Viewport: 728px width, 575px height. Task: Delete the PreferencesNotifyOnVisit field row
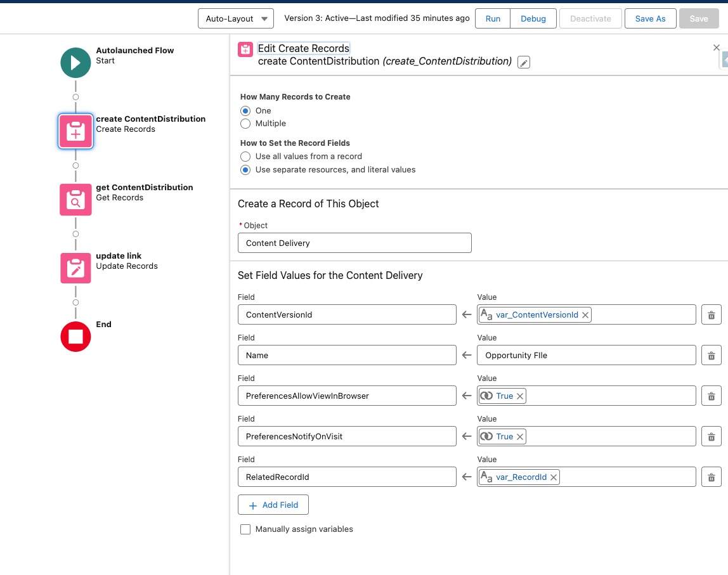tap(711, 436)
